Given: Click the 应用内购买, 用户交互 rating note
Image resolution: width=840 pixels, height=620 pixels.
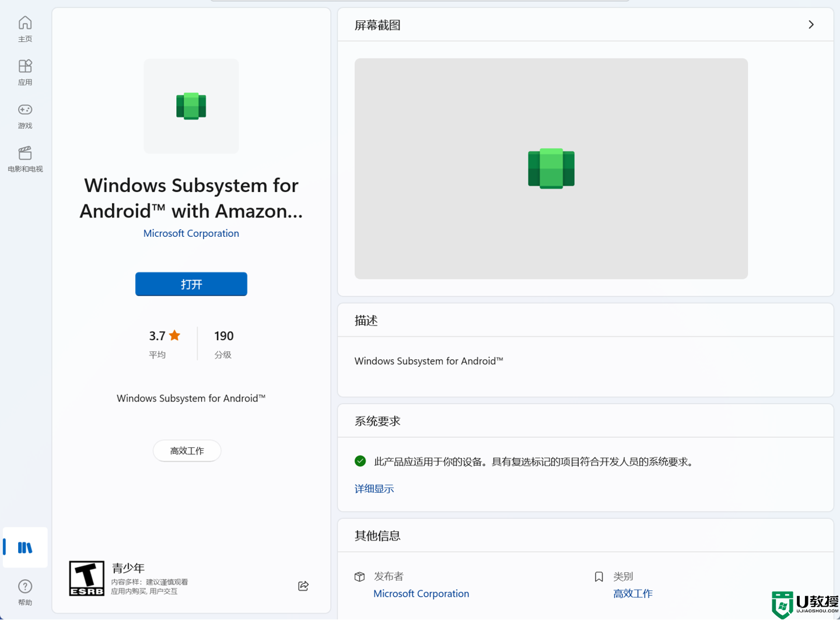Looking at the screenshot, I should coord(144,591).
